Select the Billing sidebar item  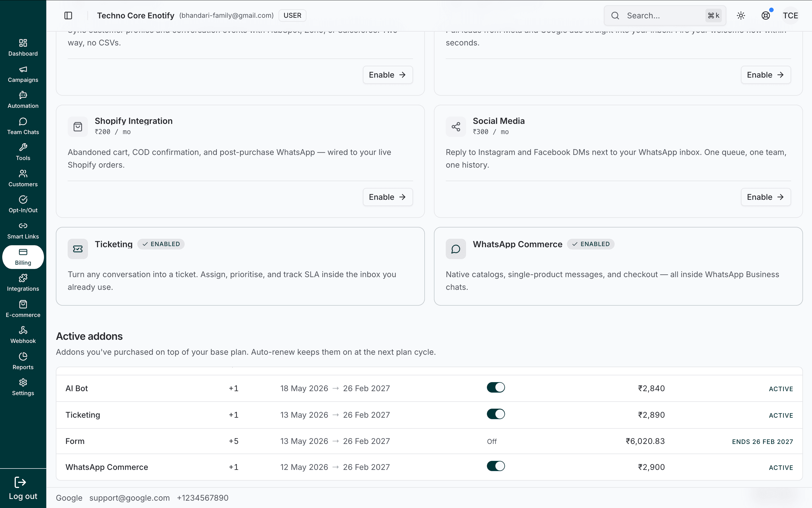(x=23, y=257)
